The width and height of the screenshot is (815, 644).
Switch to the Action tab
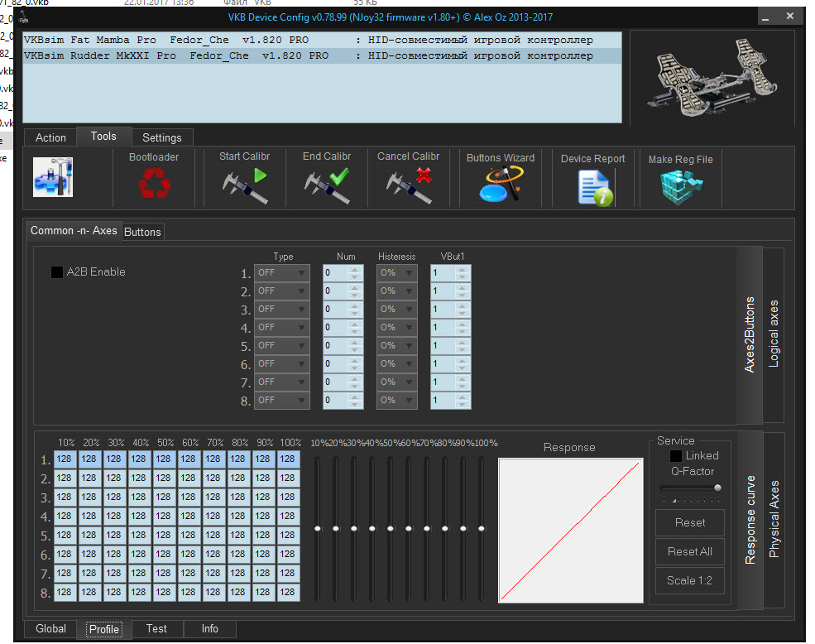point(50,138)
